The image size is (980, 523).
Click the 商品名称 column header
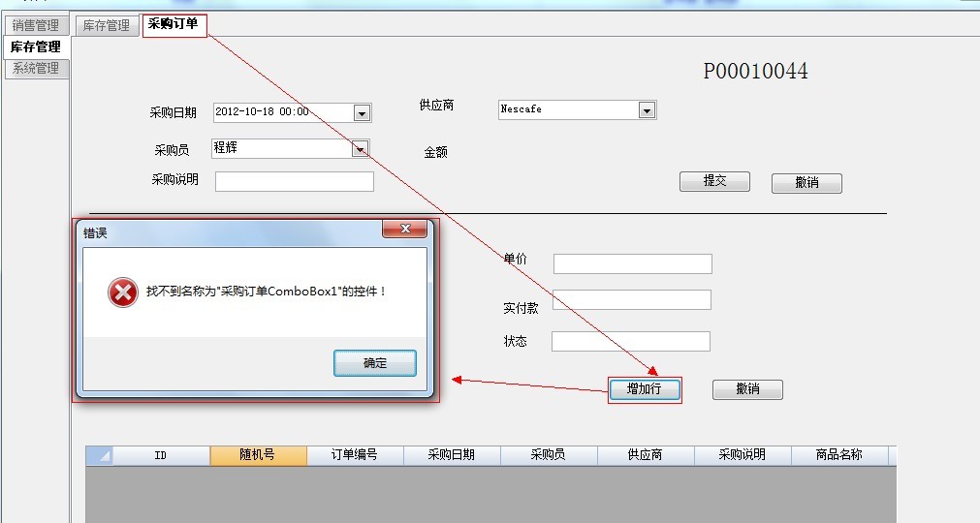[839, 455]
